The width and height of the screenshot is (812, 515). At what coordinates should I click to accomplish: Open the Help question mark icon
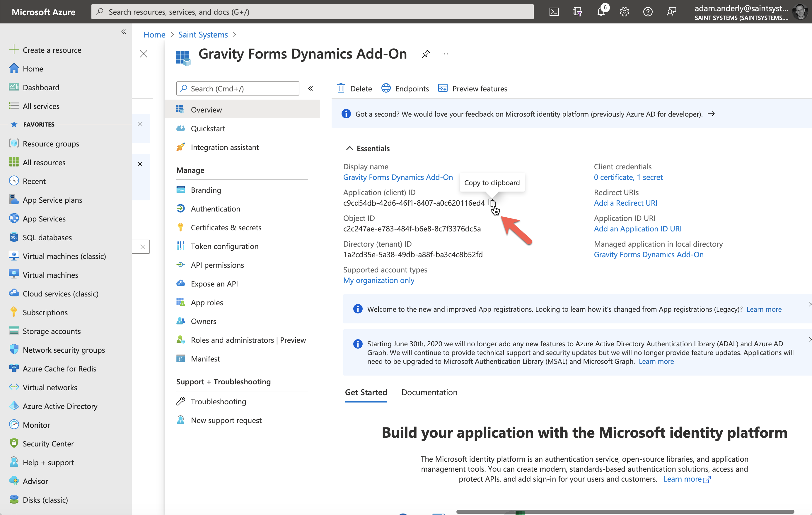tap(647, 12)
